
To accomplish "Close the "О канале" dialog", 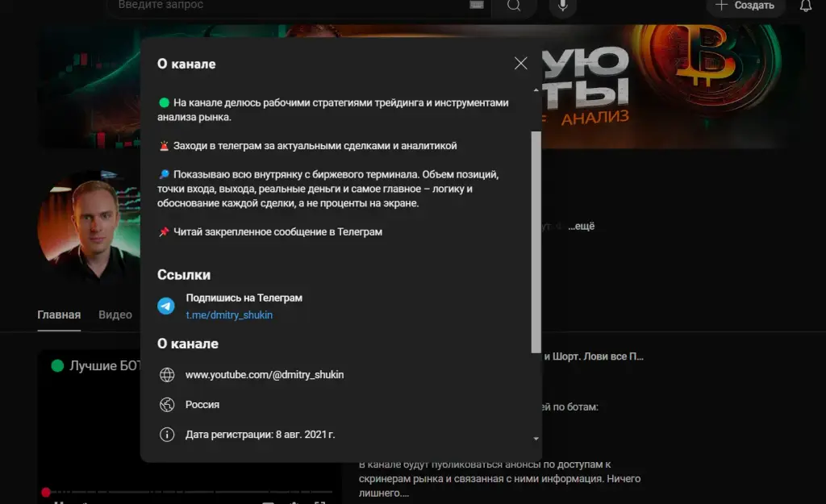I will pyautogui.click(x=520, y=64).
